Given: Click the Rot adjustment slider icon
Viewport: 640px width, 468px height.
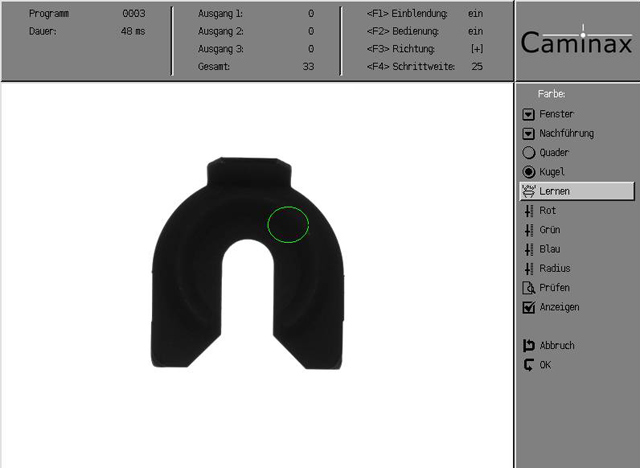Looking at the screenshot, I should [x=529, y=211].
